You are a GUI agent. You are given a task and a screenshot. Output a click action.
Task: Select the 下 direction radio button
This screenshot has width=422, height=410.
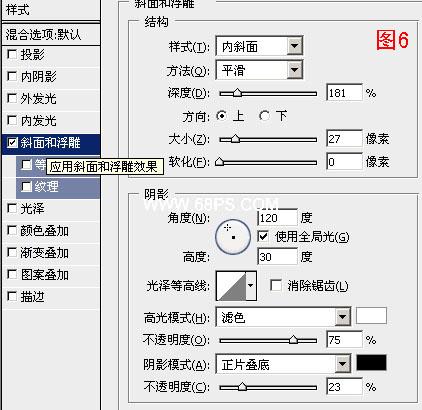click(264, 116)
